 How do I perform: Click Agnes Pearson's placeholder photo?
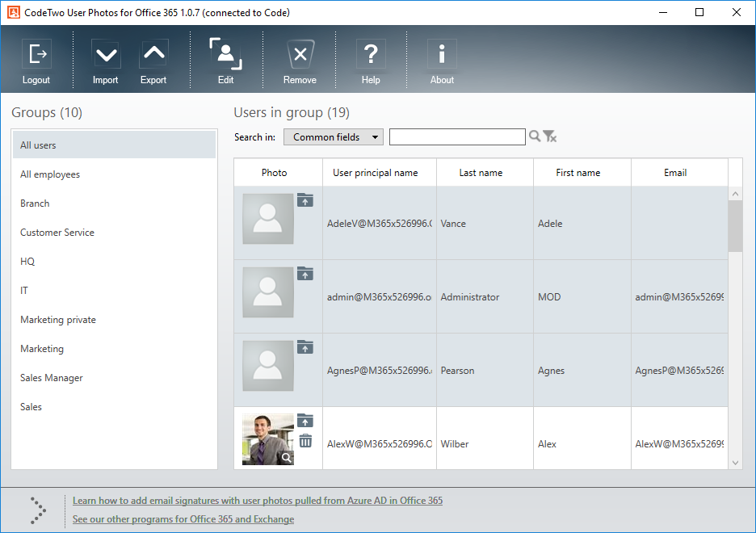click(268, 366)
